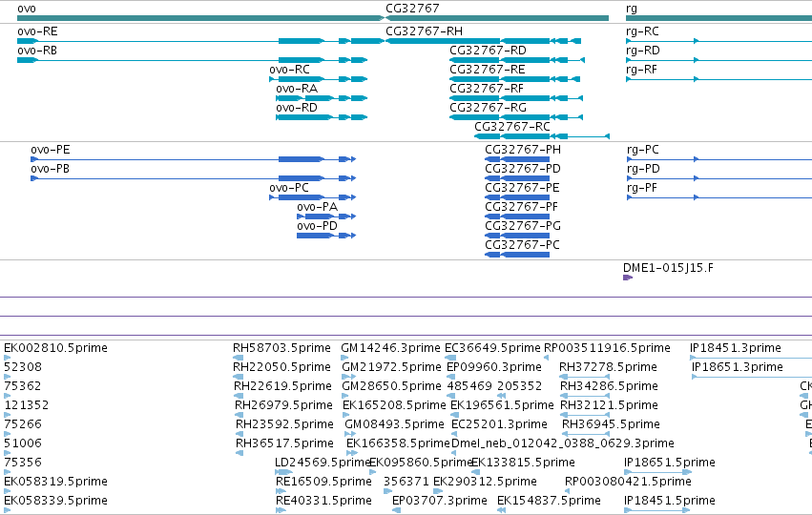The height and width of the screenshot is (515, 812).
Task: Open the ovo-RE transcript label
Action: 37,31
